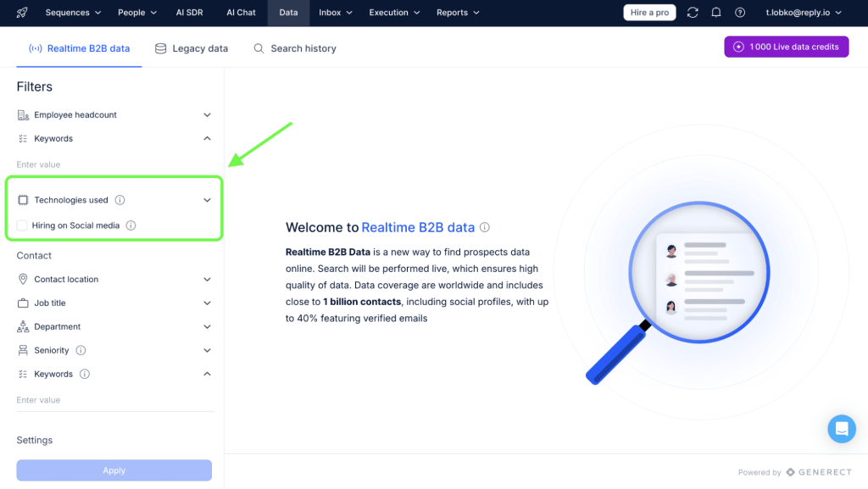
Task: Click info icon next to Technologies used
Action: pyautogui.click(x=120, y=200)
